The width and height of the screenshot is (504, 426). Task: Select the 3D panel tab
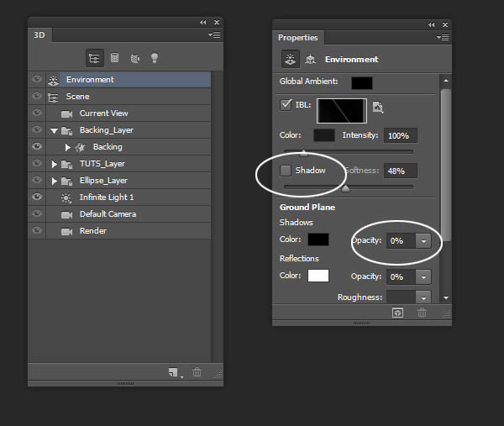click(x=39, y=34)
